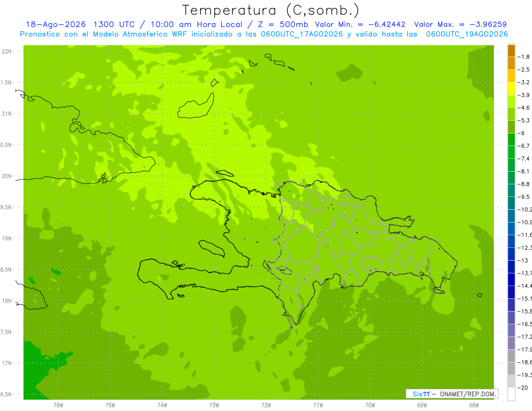Click the '22N' latitude axis label
Image resolution: width=532 pixels, height=411 pixels.
[6, 51]
